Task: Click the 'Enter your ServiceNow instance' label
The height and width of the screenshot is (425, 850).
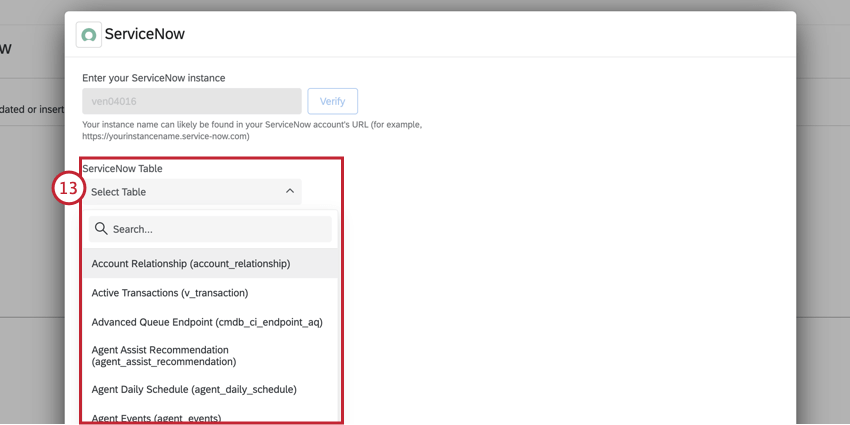Action: (x=154, y=78)
